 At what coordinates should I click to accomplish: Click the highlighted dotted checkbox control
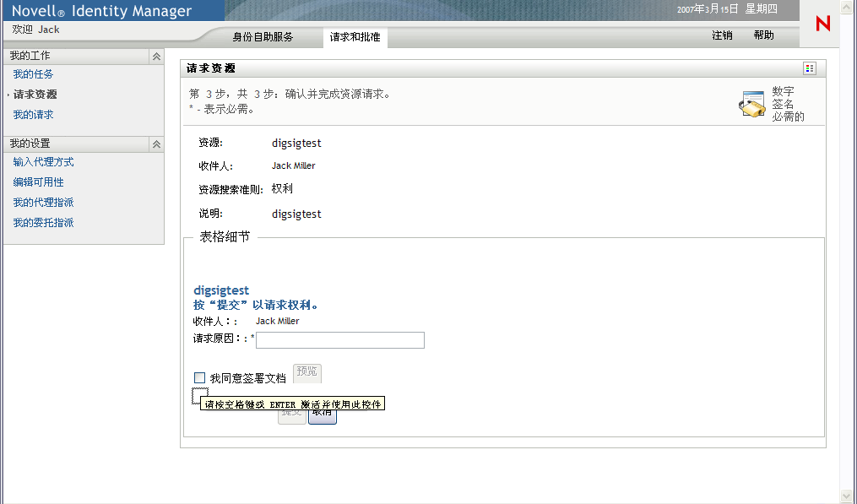pos(199,393)
